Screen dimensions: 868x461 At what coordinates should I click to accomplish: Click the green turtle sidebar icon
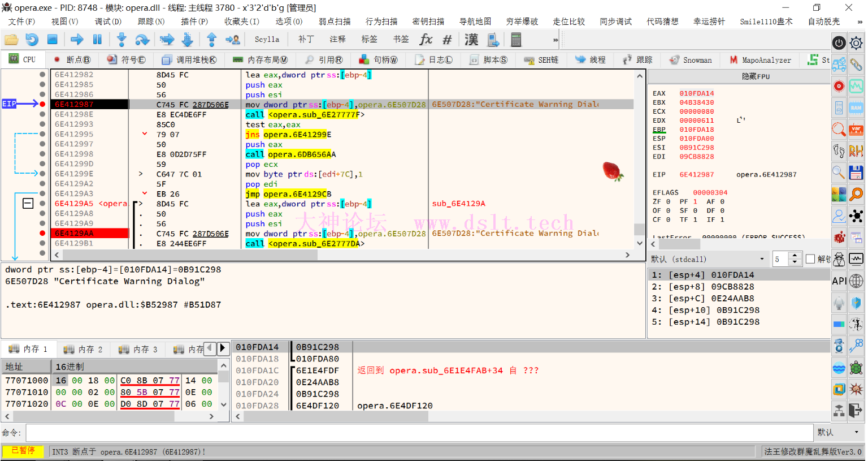[x=856, y=369]
